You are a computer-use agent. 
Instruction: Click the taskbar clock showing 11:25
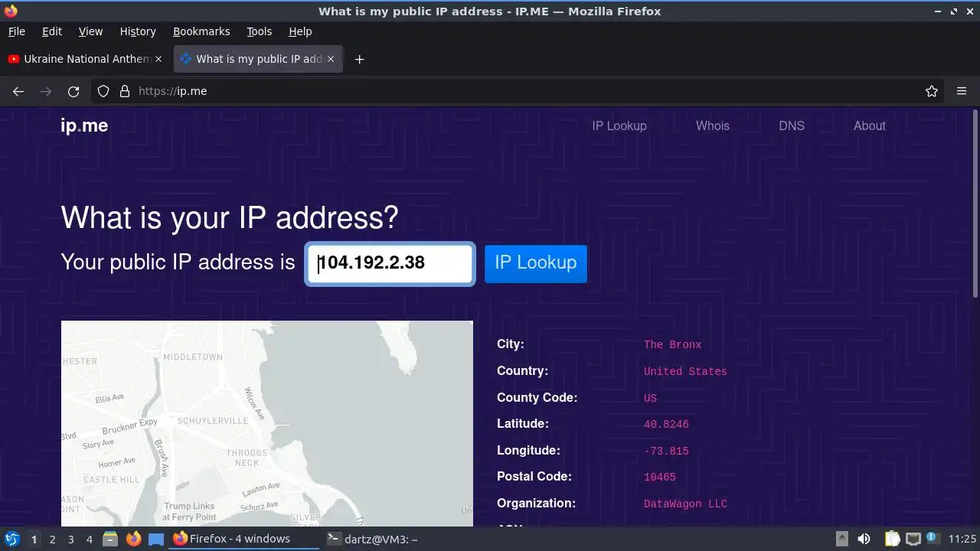[x=962, y=539]
